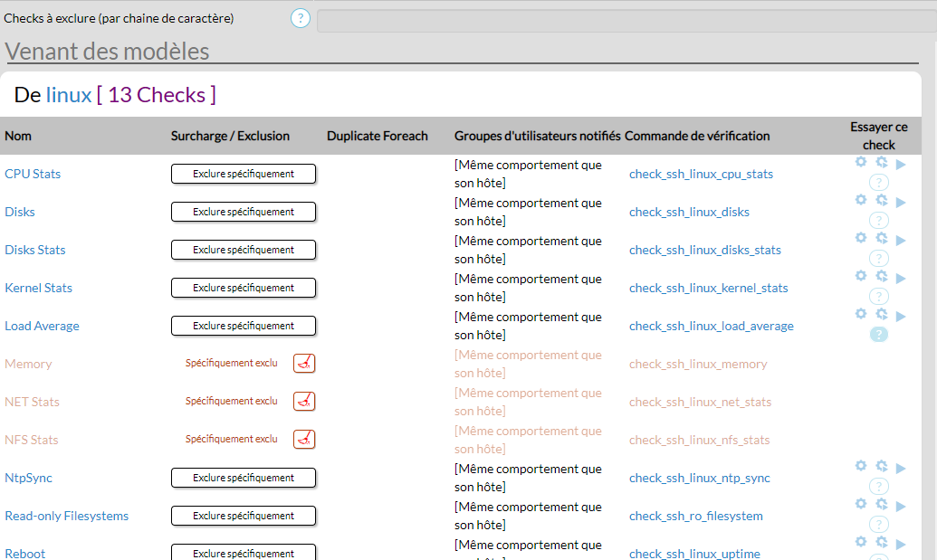
Task: Open the Memory check link
Action: pos(28,364)
